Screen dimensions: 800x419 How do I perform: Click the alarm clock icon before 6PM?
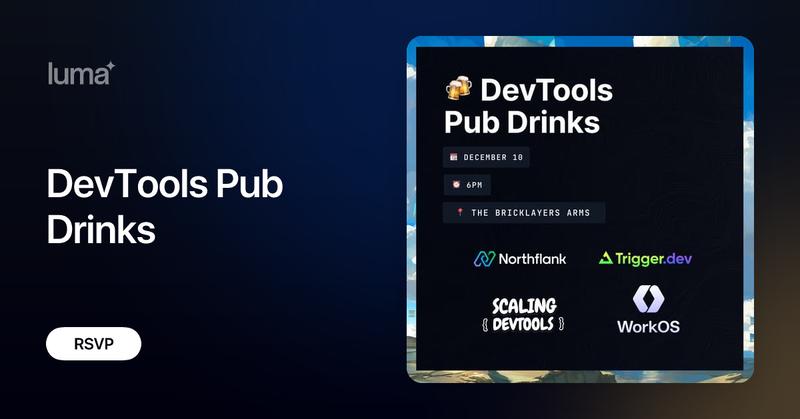click(x=454, y=185)
